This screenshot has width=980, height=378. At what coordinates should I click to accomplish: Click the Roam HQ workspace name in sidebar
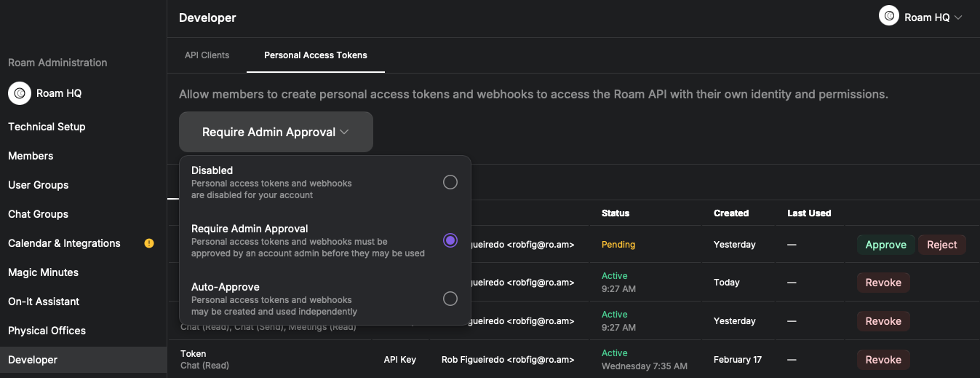tap(59, 93)
